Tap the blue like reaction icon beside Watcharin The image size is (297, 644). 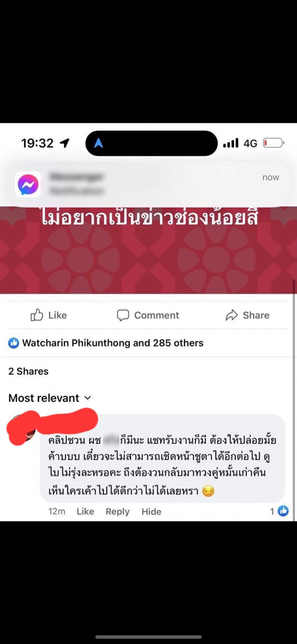tap(14, 343)
